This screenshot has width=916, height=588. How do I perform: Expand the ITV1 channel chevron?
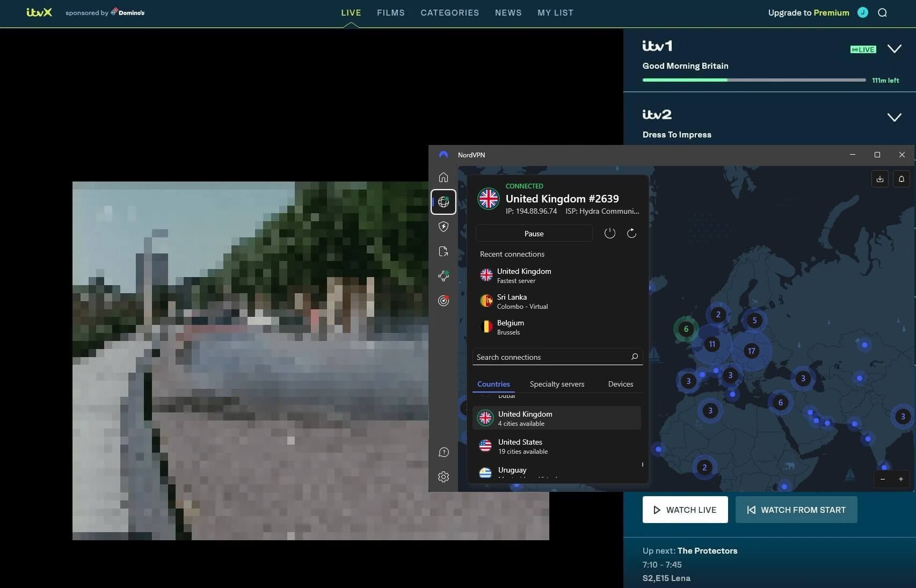[x=894, y=49]
